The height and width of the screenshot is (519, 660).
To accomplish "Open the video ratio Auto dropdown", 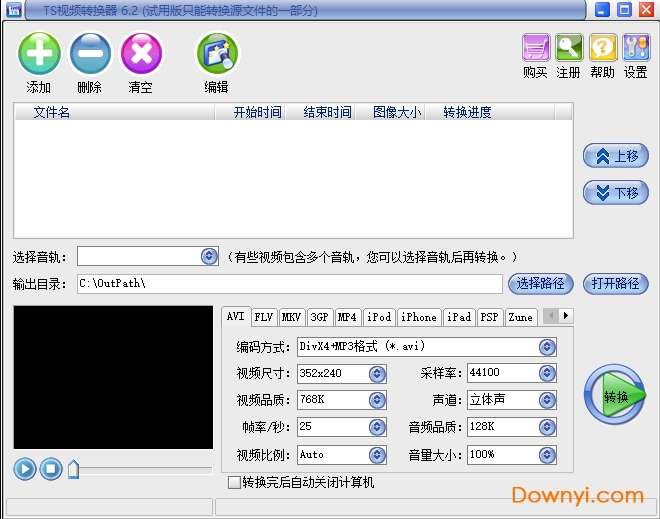I will [377, 455].
